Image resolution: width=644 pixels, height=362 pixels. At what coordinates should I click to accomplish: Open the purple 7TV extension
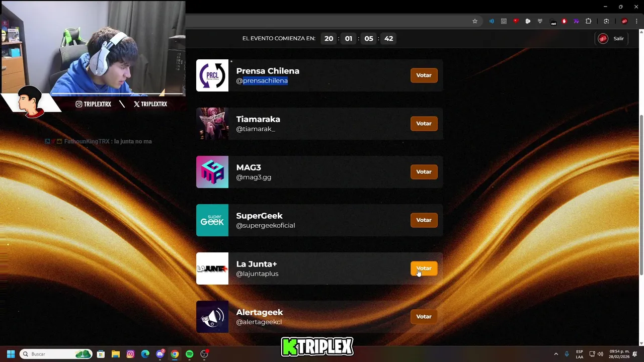576,21
